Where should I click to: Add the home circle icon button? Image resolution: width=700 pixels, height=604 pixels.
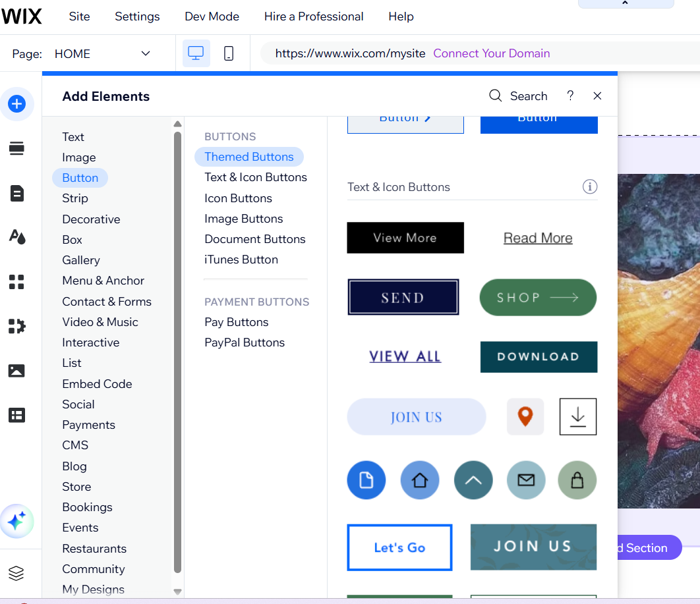pos(420,480)
